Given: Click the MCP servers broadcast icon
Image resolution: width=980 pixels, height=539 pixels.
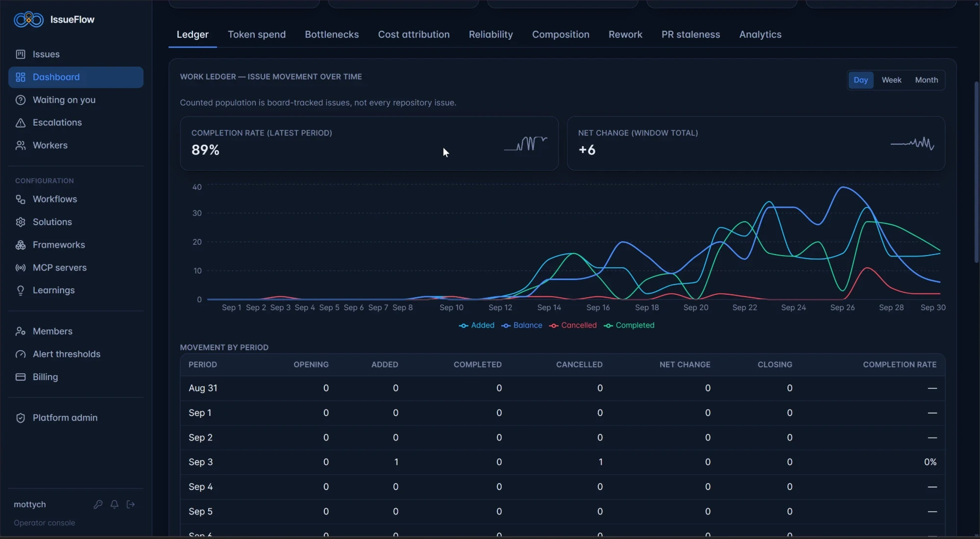Looking at the screenshot, I should (x=21, y=268).
